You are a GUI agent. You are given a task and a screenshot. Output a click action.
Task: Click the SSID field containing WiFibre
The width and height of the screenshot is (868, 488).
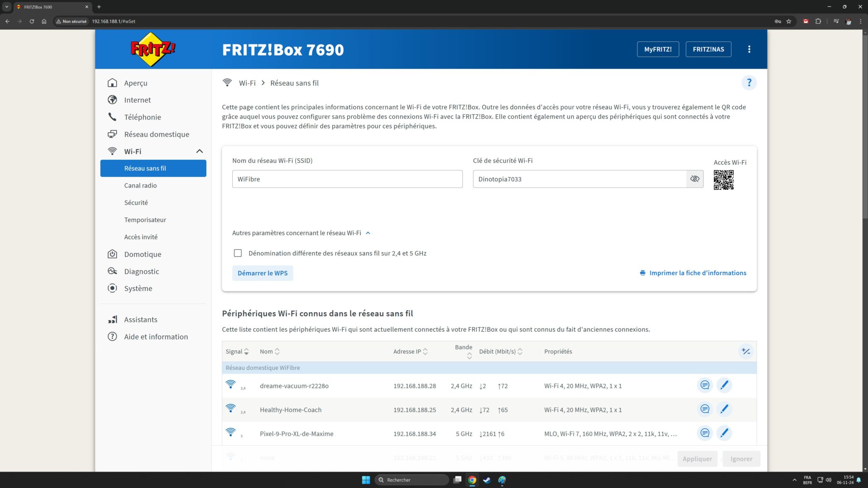coord(347,179)
